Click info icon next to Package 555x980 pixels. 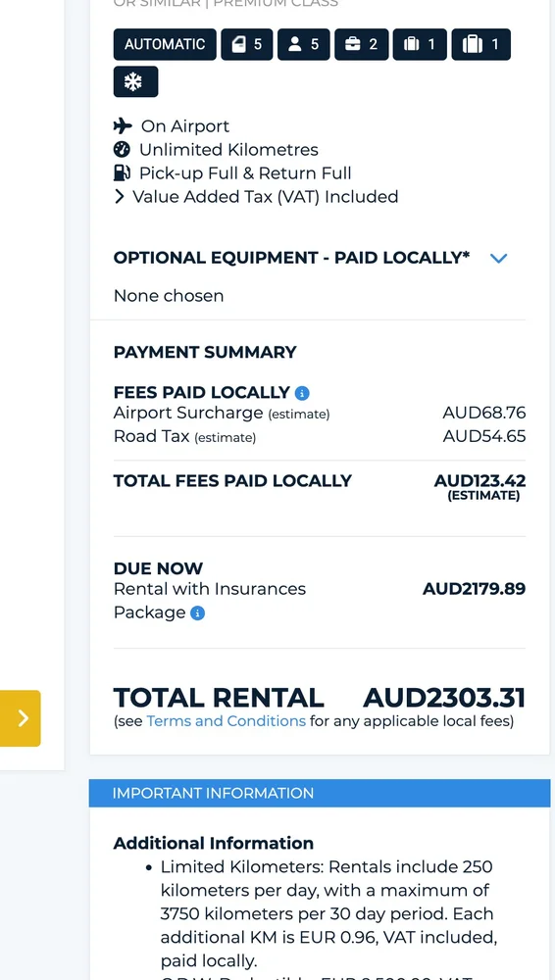[197, 613]
